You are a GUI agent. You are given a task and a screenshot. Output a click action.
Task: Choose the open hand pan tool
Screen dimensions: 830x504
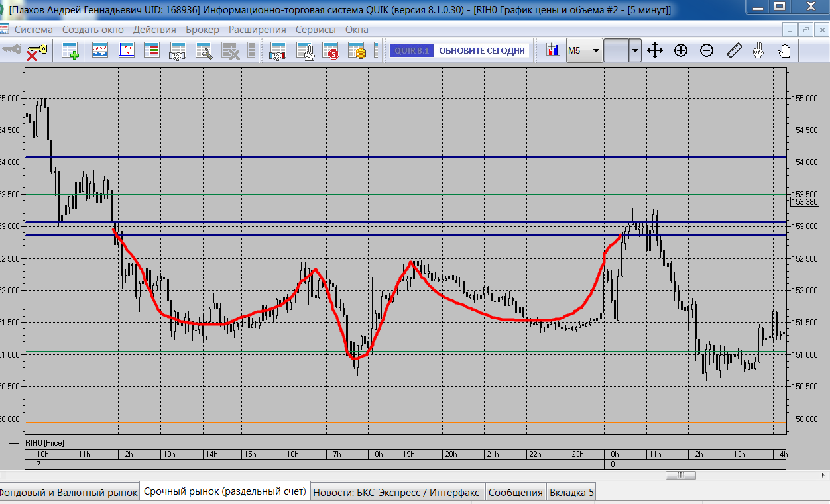tap(784, 50)
